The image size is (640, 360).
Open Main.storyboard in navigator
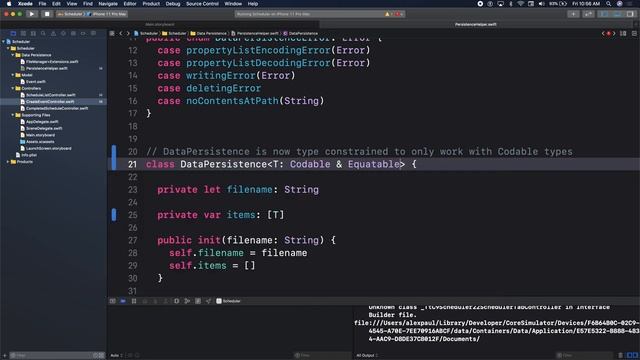coord(38,135)
